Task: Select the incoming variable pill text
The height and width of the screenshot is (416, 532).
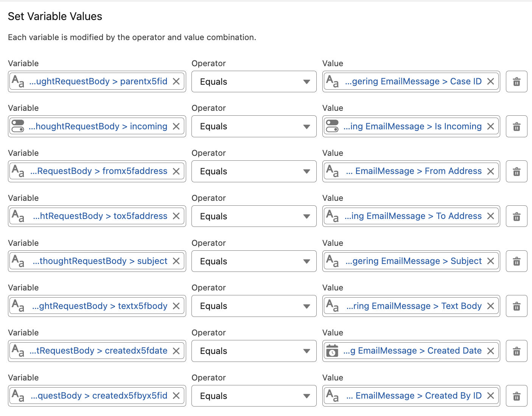Action: pos(98,126)
